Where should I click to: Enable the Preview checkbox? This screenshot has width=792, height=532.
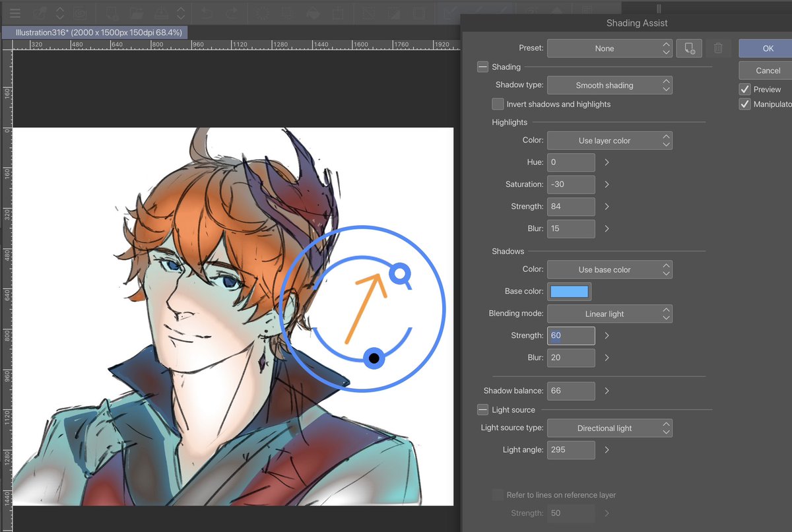point(744,88)
